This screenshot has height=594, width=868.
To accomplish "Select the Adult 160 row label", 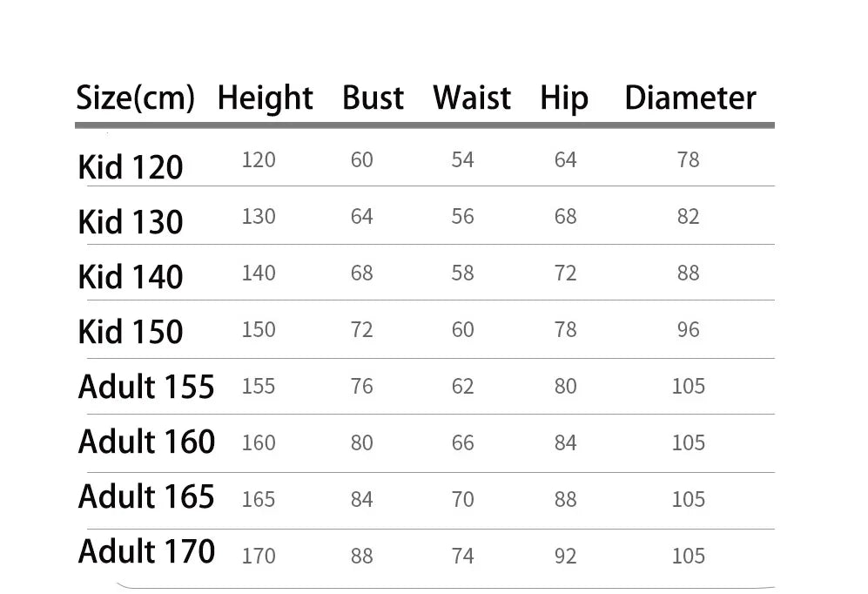I will (x=146, y=442).
